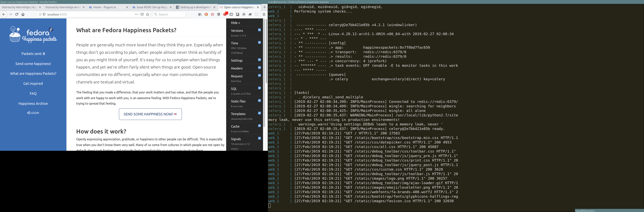Open the page actions three-dot menu
Screen dimensions: 644x212
point(136,15)
